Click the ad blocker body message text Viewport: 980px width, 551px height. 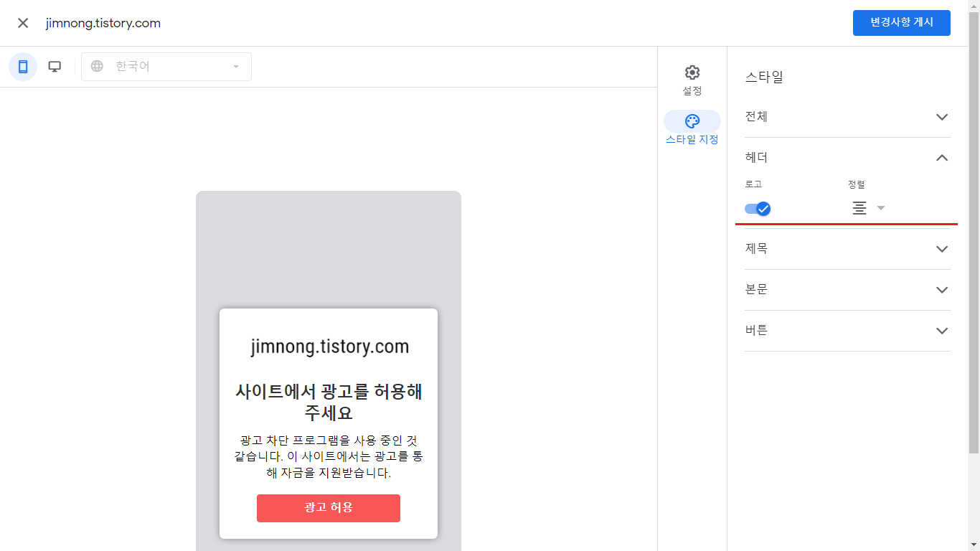pos(329,456)
